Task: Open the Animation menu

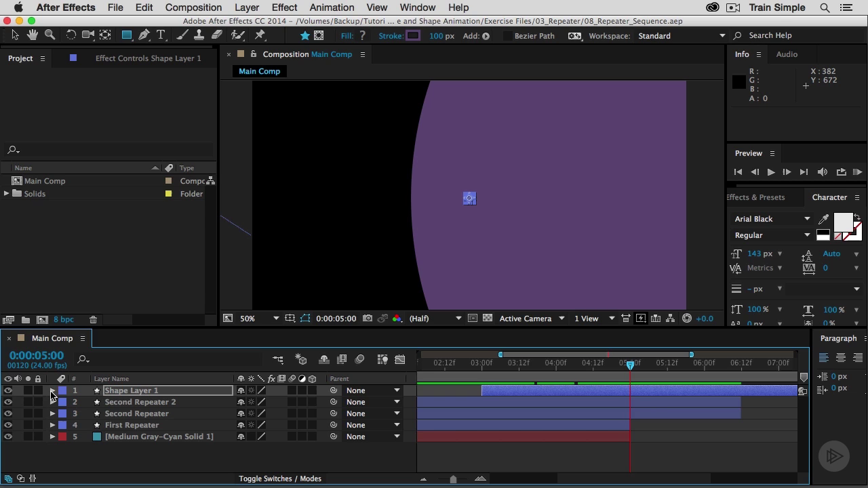Action: coord(332,7)
